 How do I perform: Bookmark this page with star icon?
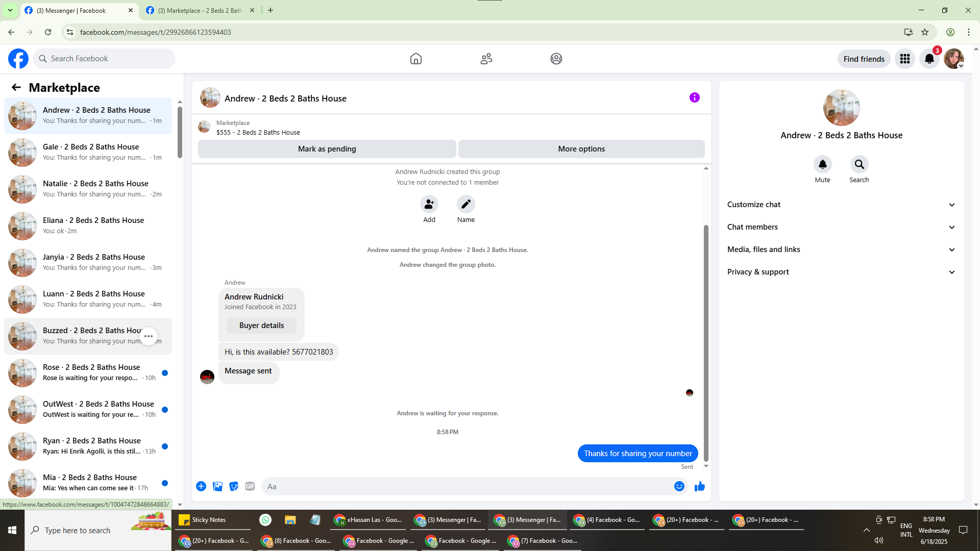(925, 32)
